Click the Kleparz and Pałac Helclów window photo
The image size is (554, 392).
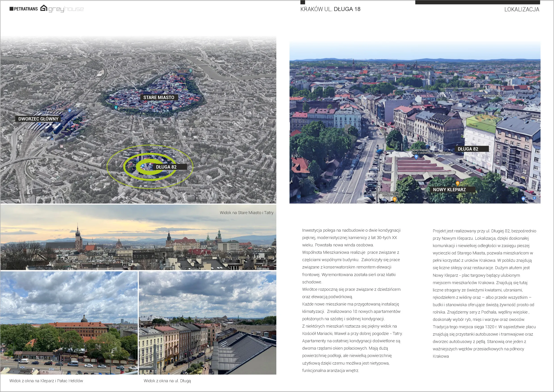[x=69, y=323]
